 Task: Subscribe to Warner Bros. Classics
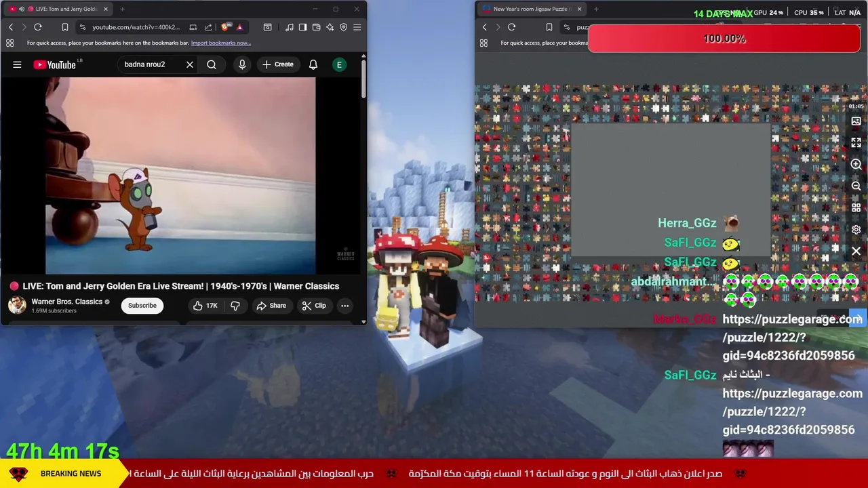point(142,305)
